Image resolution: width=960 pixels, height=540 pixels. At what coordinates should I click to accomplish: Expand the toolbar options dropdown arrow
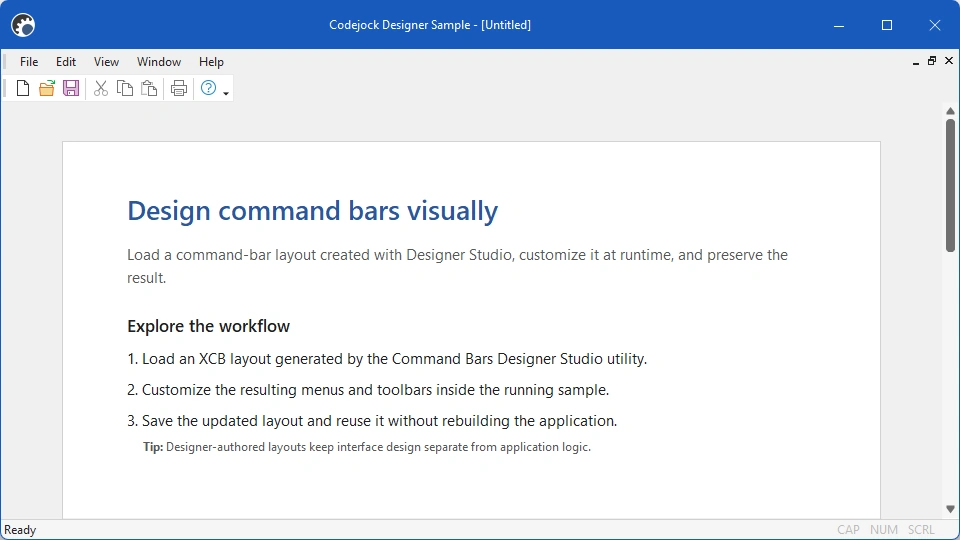226,93
